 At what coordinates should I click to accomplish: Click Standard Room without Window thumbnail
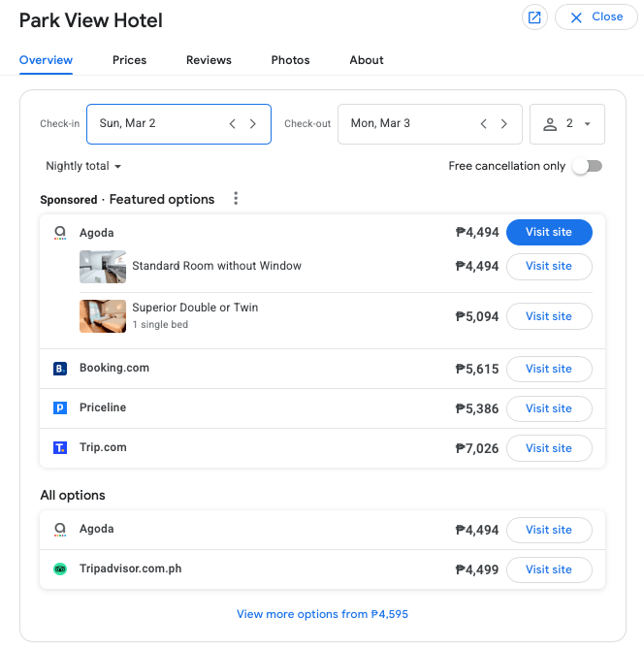(103, 267)
